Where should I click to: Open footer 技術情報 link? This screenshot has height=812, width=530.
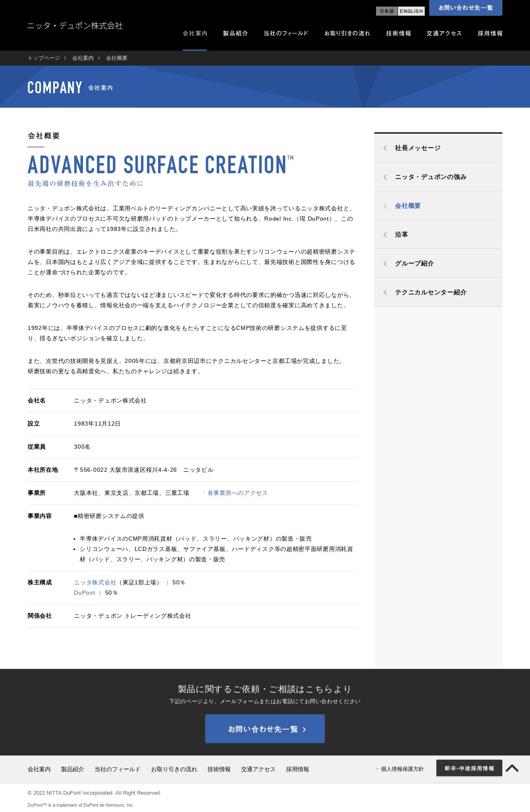(x=219, y=770)
